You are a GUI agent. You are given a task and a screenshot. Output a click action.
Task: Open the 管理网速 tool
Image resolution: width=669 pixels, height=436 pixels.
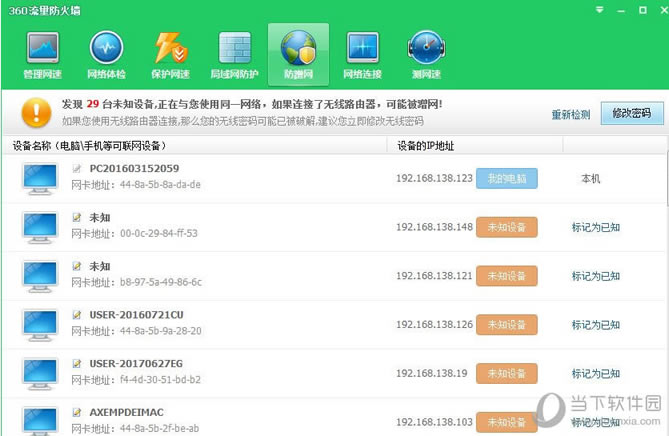pos(43,55)
